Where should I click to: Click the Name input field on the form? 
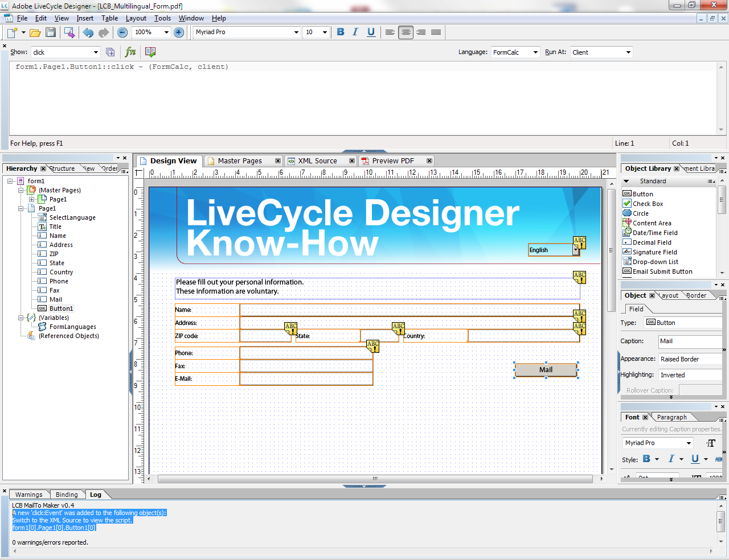(409, 310)
